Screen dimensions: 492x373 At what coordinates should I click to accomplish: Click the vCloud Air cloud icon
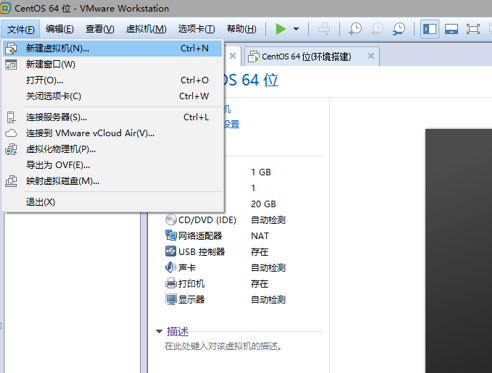(11, 133)
